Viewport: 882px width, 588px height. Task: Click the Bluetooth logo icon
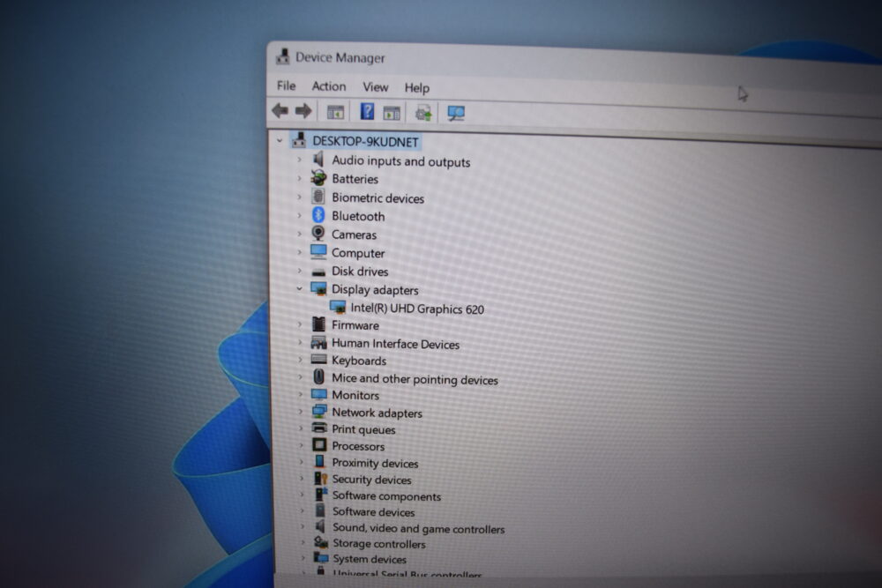[318, 215]
